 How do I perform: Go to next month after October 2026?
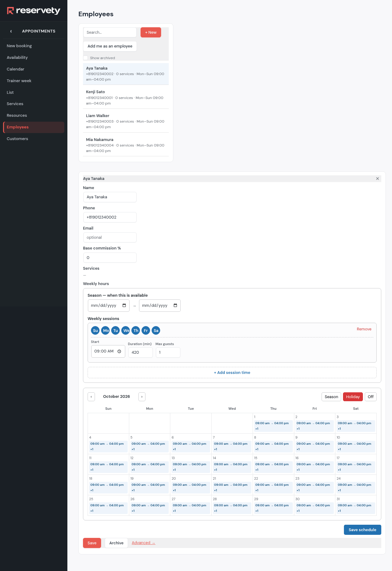coord(142,397)
